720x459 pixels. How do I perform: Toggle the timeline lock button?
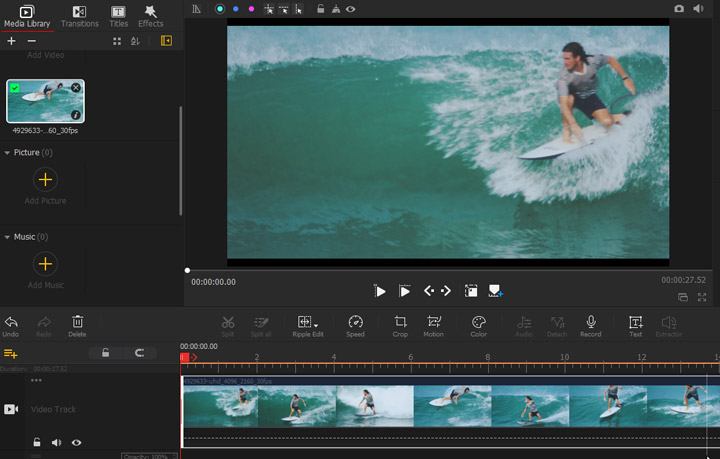(106, 353)
